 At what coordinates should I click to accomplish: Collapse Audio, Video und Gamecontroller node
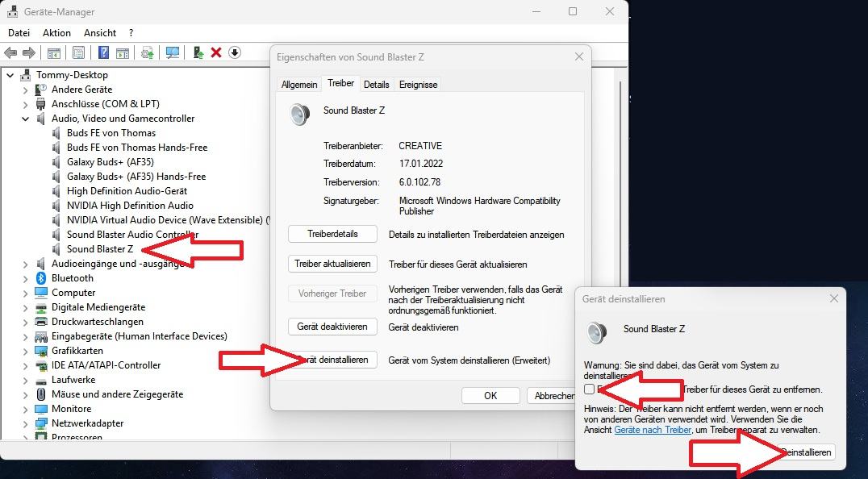tap(26, 119)
